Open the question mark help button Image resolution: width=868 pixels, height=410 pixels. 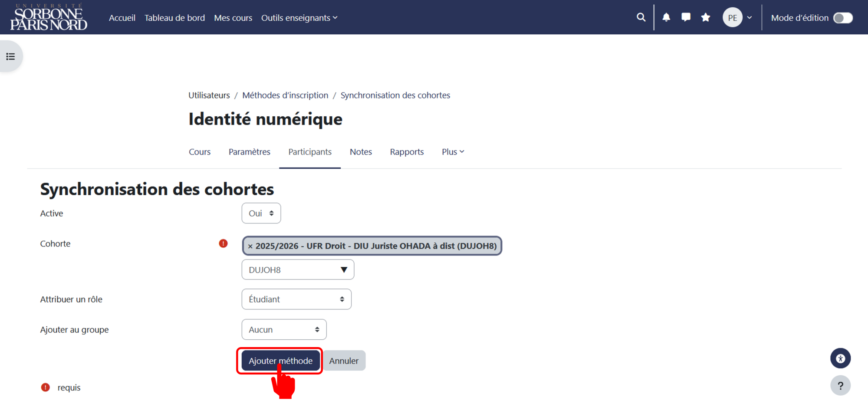point(840,386)
